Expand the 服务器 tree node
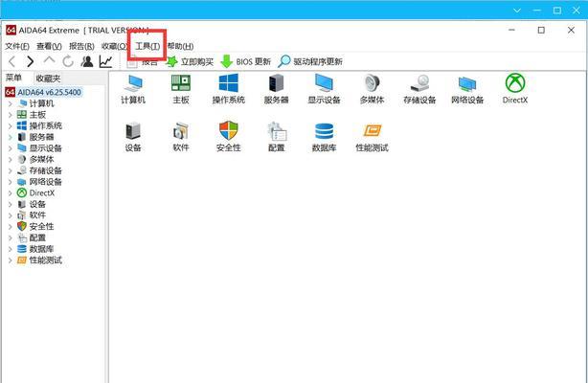 point(11,137)
